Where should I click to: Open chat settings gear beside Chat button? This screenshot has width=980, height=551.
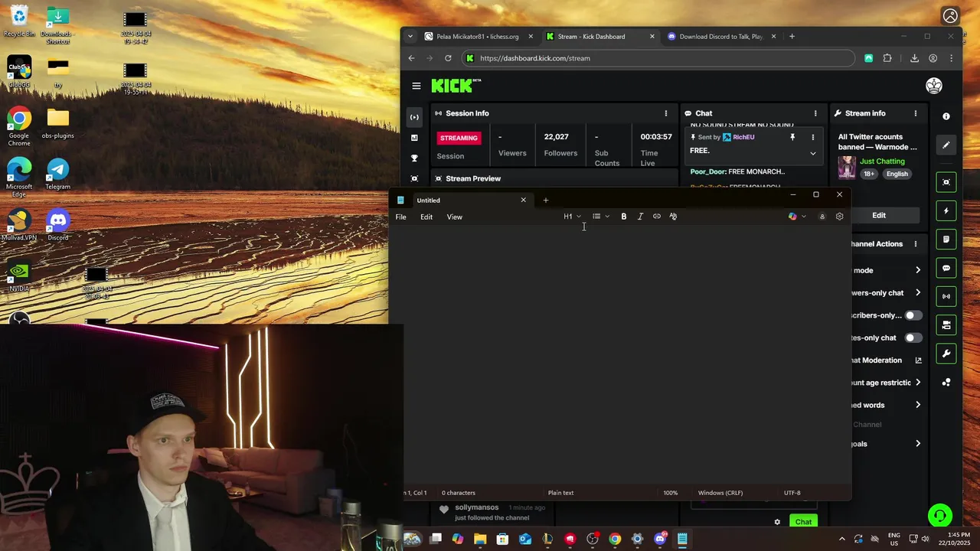pos(777,522)
